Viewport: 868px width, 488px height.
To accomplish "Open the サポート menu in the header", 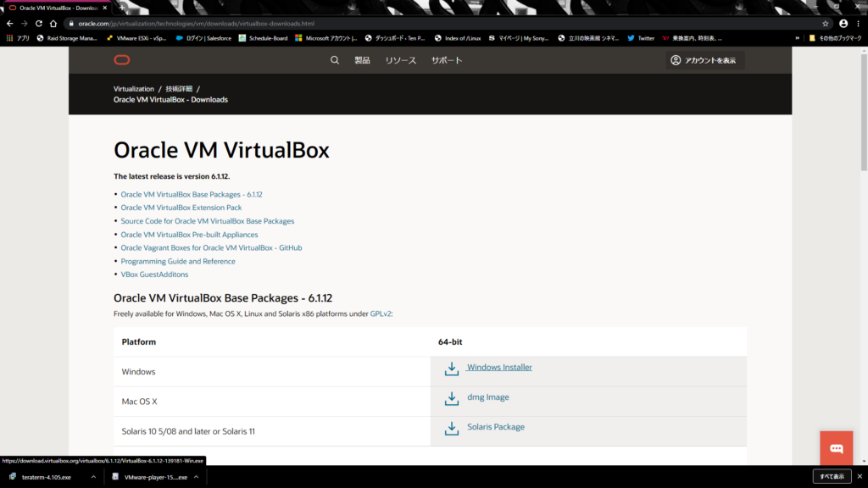I will (x=447, y=60).
